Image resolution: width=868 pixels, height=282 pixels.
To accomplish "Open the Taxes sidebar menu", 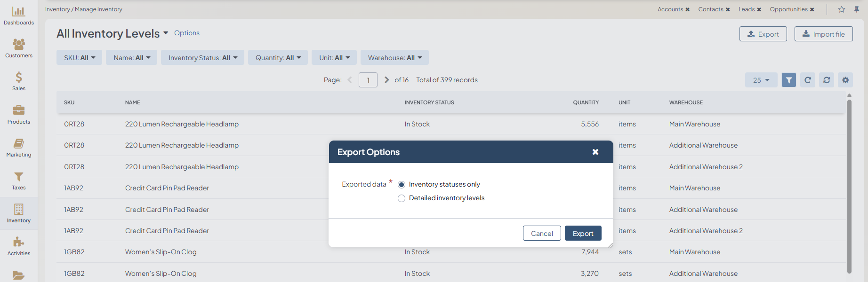I will pos(19,180).
